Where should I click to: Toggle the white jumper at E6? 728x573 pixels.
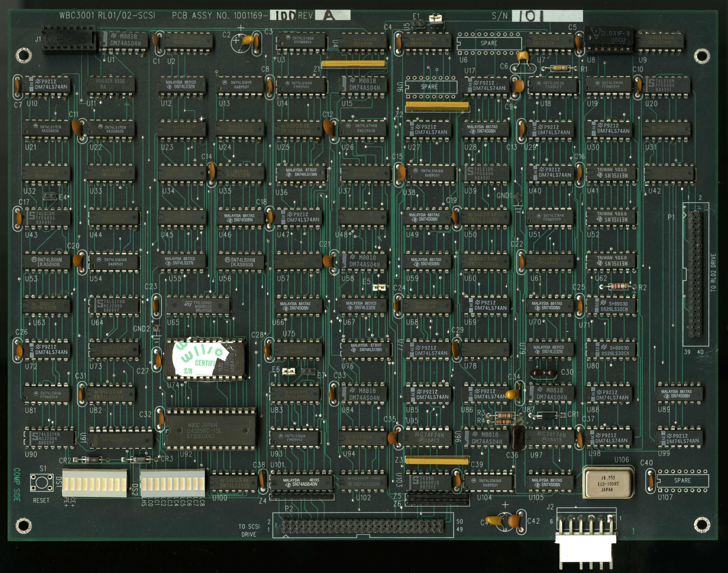click(x=289, y=371)
